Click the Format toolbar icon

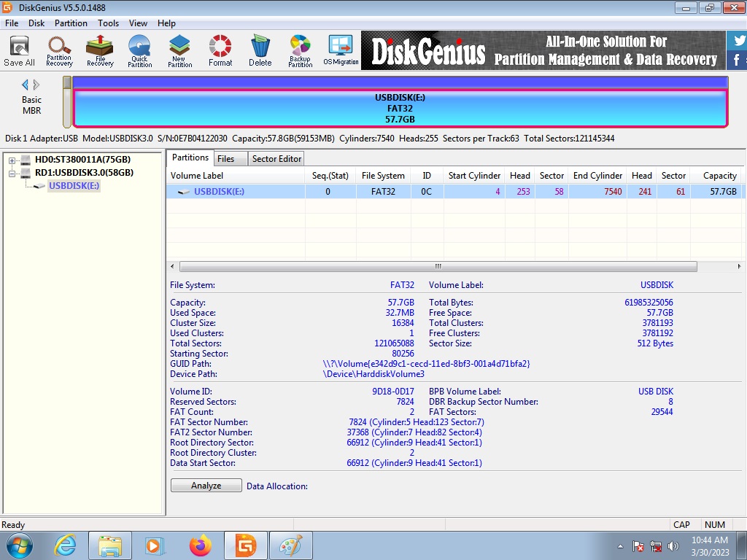(x=220, y=50)
